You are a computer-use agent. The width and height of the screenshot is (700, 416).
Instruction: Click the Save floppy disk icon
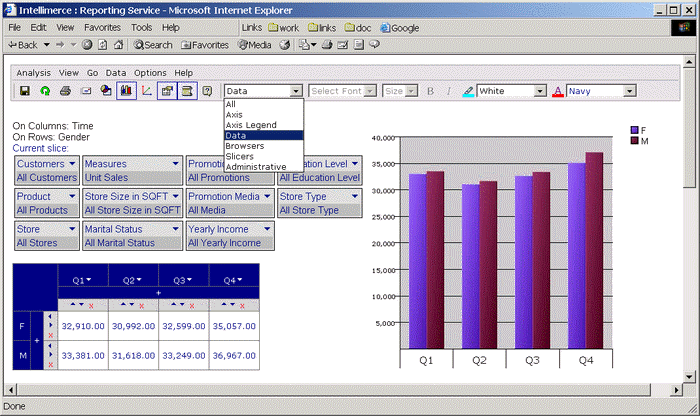click(x=25, y=91)
